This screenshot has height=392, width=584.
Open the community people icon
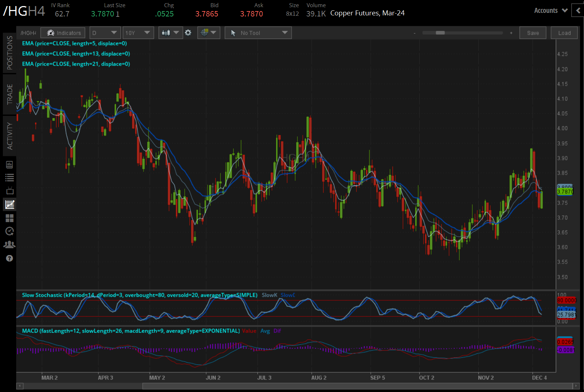pyautogui.click(x=10, y=245)
